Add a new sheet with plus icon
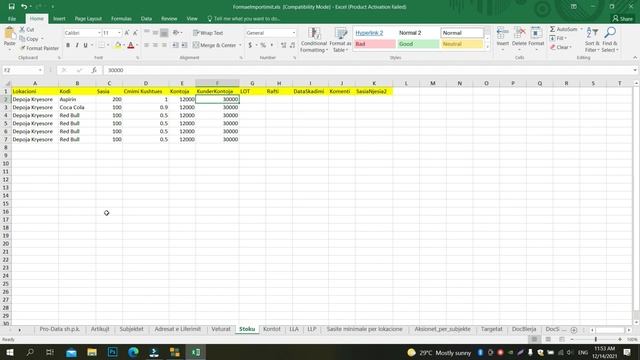Screen dimensions: 640x360 point(573,330)
